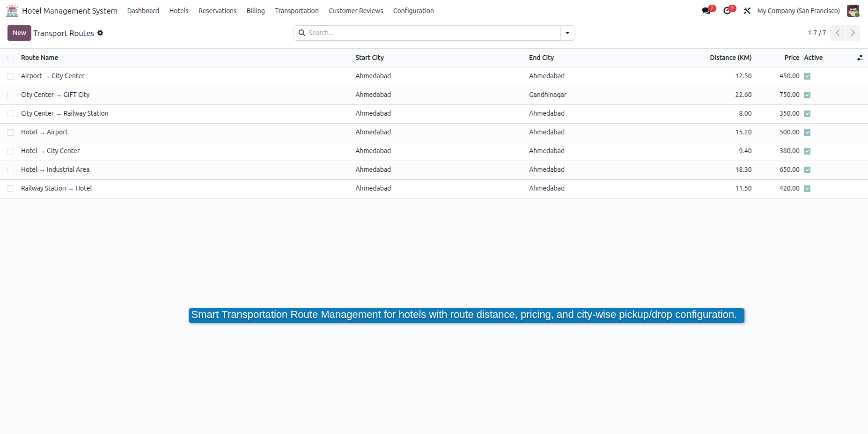Viewport: 868px width, 434px height.
Task: Go to the previous page arrow
Action: pos(838,33)
